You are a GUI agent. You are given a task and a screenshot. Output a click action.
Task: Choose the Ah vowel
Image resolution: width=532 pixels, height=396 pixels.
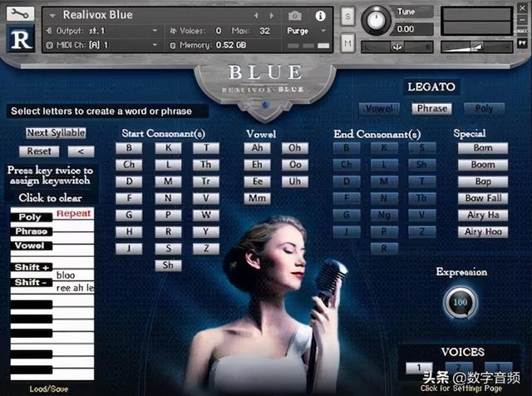pos(257,148)
